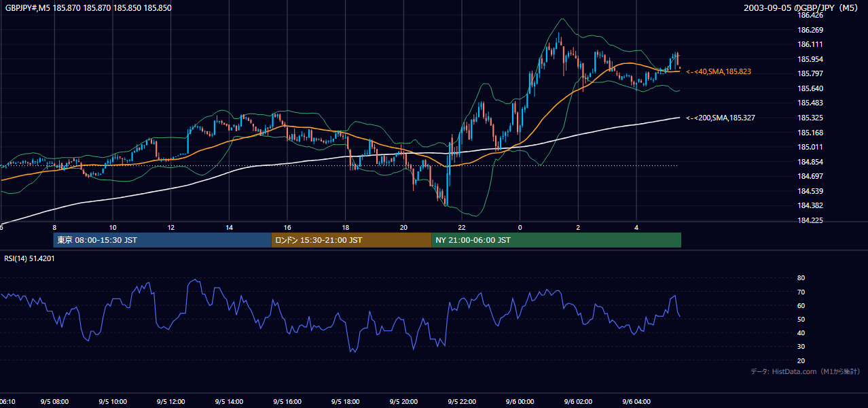Click the ロンドン 15:30-21:00 JST session bar
Viewport: 868px width, 408px height.
point(351,240)
